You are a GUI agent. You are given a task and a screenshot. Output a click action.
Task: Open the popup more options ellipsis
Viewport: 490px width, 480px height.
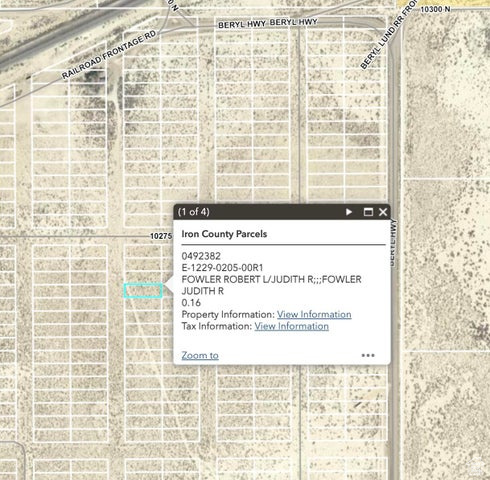368,355
